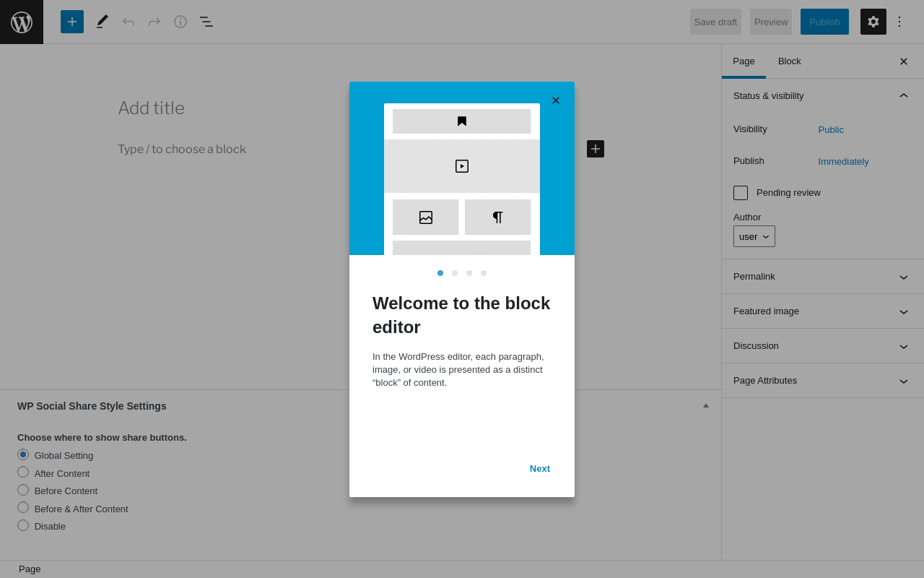924x578 pixels.
Task: Expand the Discussion section
Action: click(x=823, y=345)
